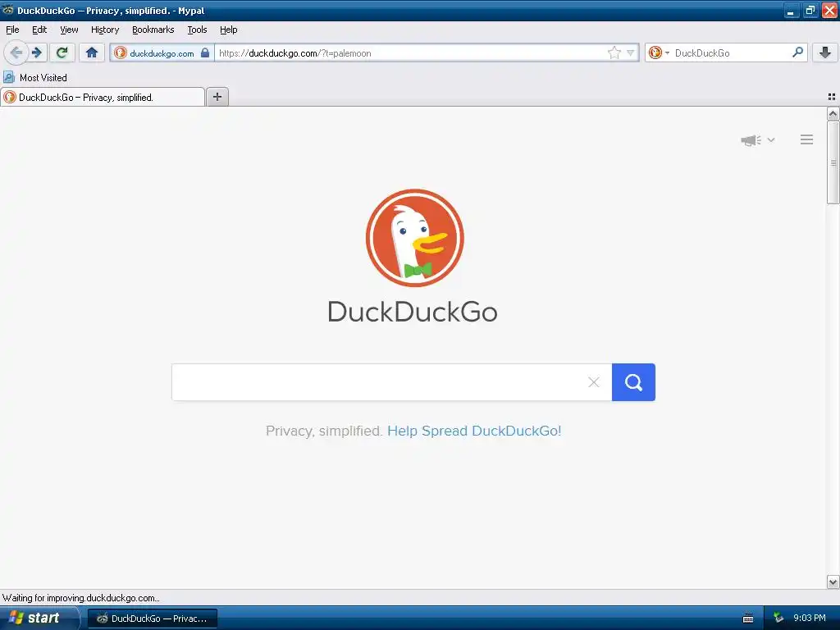The width and height of the screenshot is (840, 630).
Task: Click the magnifier icon in browser search bar
Action: click(x=797, y=52)
